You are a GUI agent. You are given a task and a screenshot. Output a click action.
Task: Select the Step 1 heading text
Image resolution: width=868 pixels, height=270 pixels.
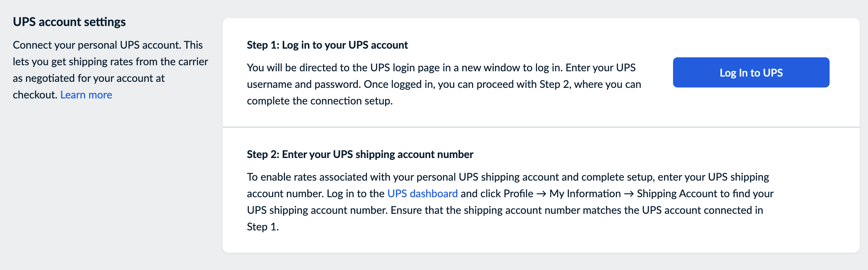point(327,45)
